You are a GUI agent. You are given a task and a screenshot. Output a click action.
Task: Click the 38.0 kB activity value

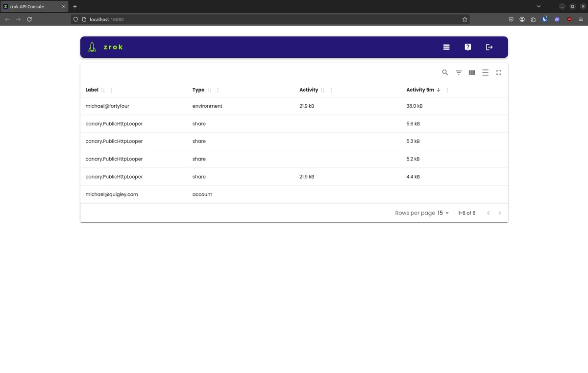[x=415, y=106]
